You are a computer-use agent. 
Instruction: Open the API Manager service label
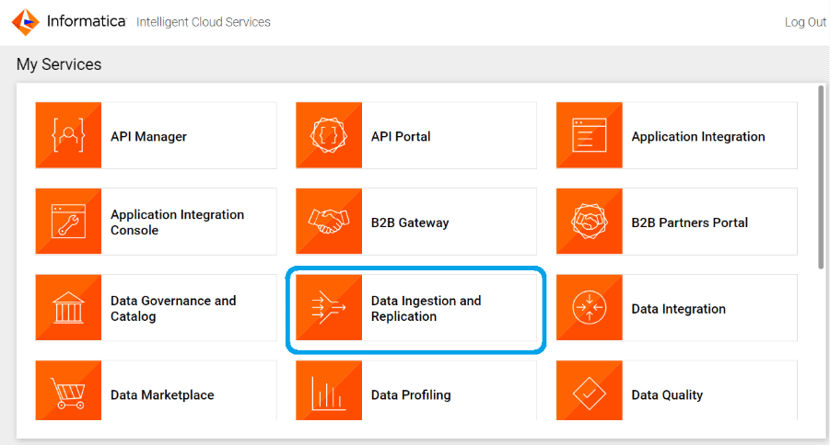click(x=149, y=137)
